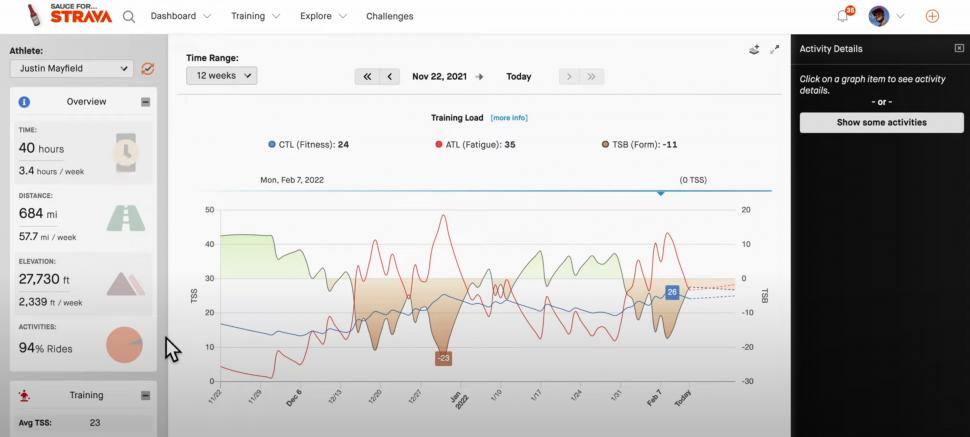The width and height of the screenshot is (970, 437).
Task: Click the orange plus upload icon
Action: [x=932, y=17]
